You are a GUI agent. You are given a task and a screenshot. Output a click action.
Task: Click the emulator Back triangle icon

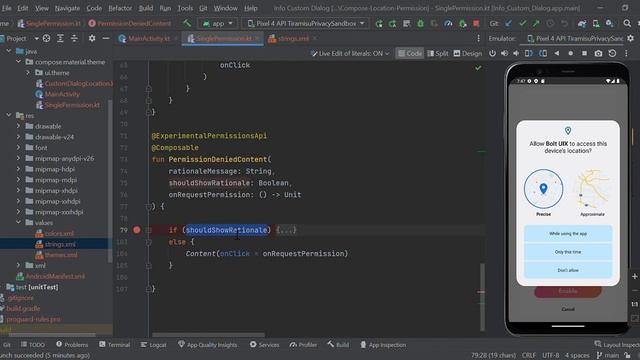pyautogui.click(x=557, y=53)
